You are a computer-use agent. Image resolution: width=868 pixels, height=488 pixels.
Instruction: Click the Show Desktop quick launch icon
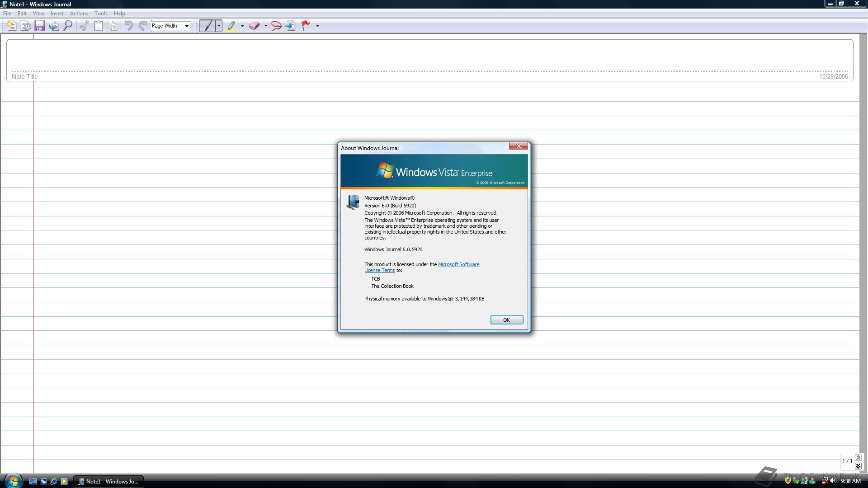(33, 481)
